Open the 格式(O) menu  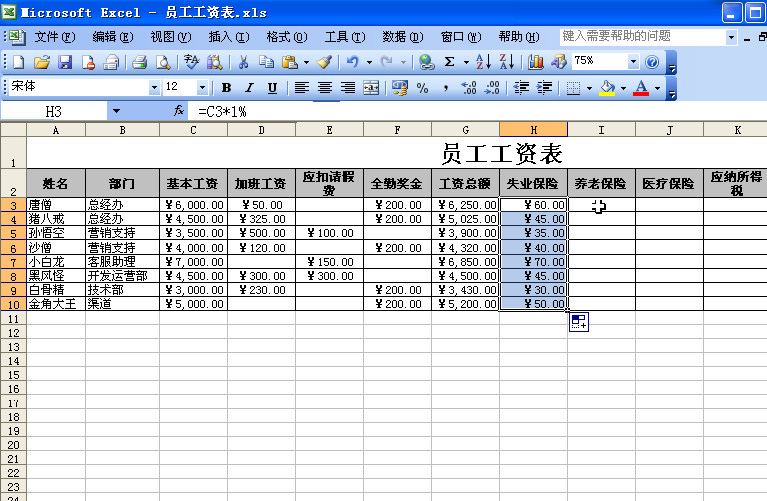click(x=287, y=37)
